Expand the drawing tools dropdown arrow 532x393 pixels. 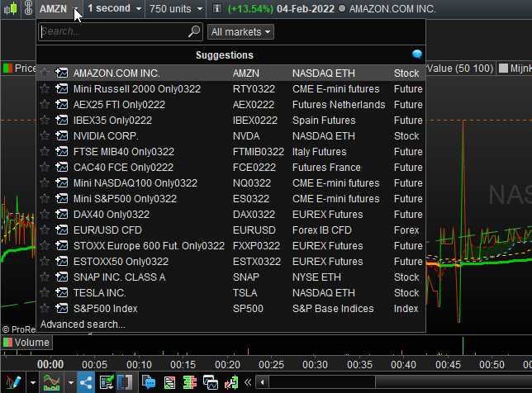click(32, 382)
